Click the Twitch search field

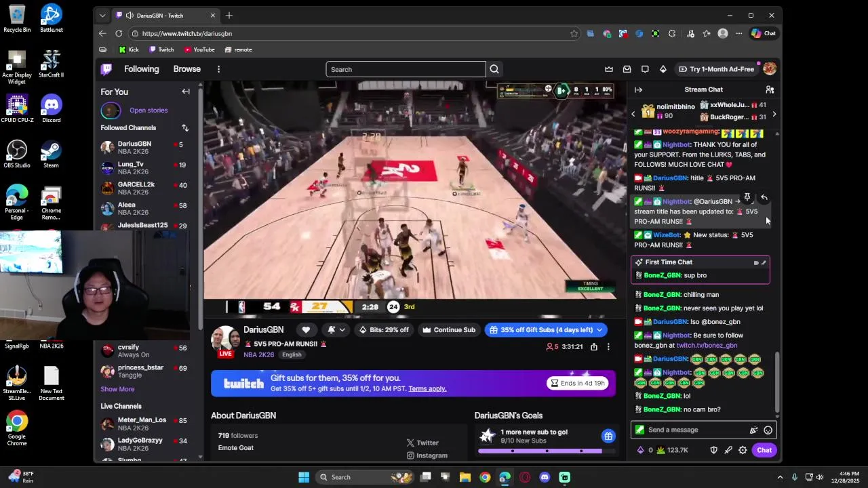pos(406,69)
